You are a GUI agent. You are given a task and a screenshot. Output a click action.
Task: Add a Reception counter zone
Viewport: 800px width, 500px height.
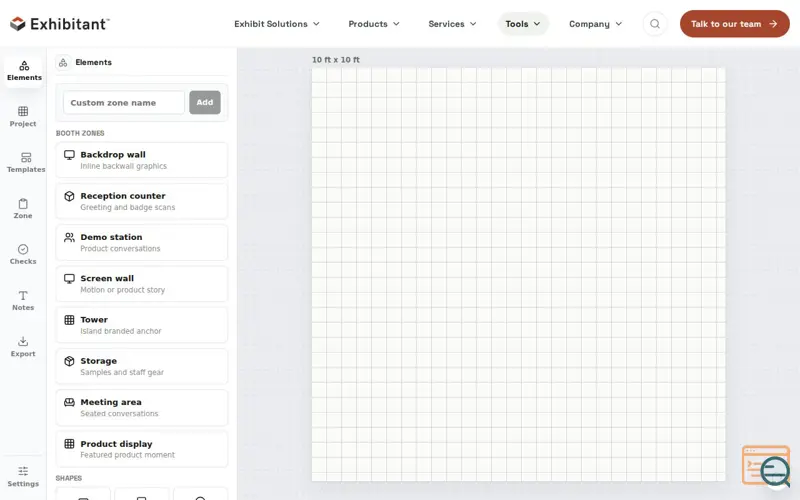142,202
